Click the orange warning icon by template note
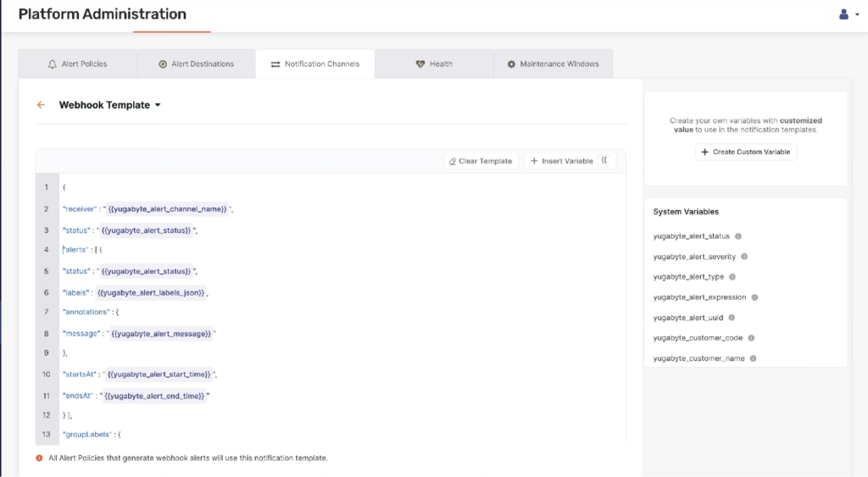The image size is (868, 477). [39, 458]
